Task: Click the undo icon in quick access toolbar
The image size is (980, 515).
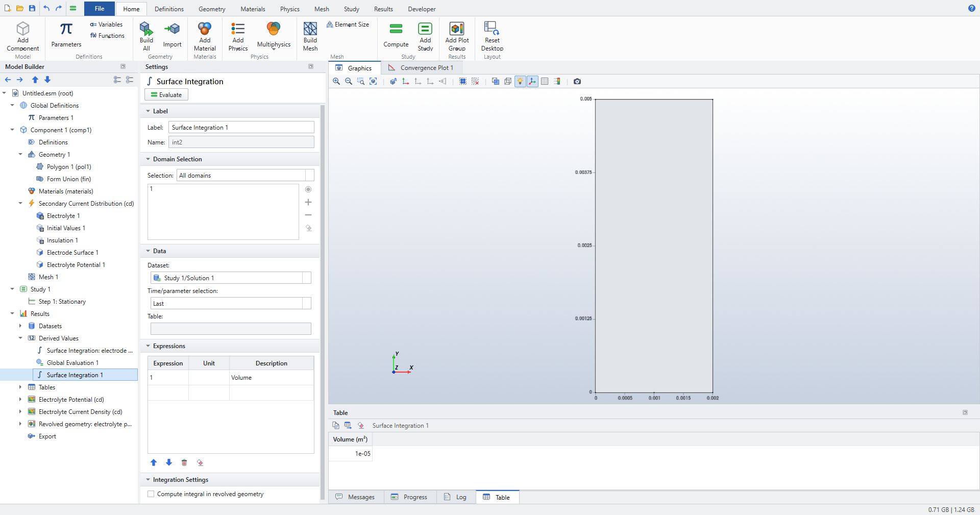Action: pos(46,8)
